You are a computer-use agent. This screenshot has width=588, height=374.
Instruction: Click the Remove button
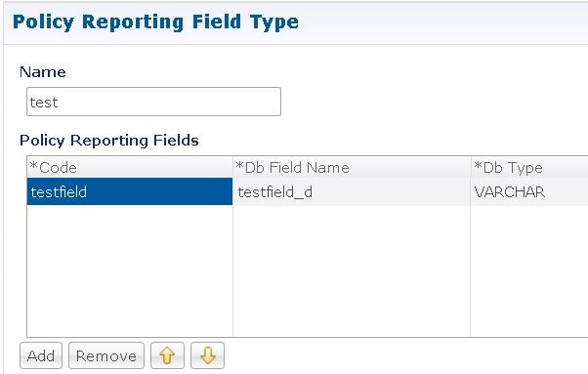[106, 355]
